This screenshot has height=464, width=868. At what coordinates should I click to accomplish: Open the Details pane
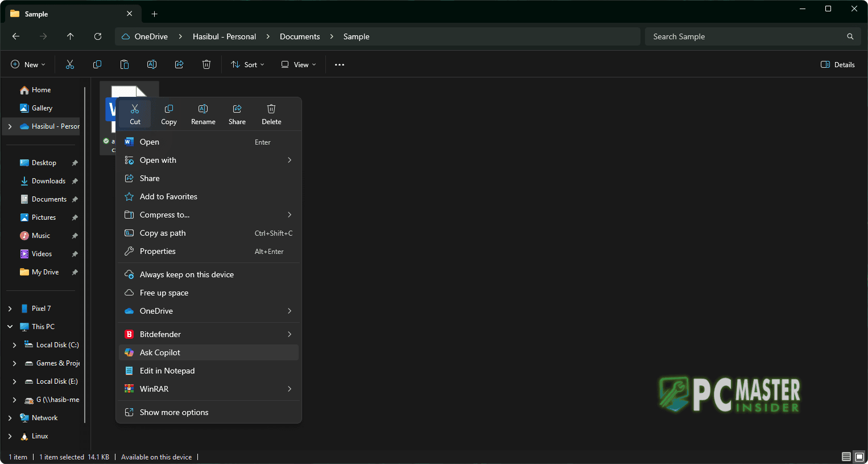pos(838,65)
